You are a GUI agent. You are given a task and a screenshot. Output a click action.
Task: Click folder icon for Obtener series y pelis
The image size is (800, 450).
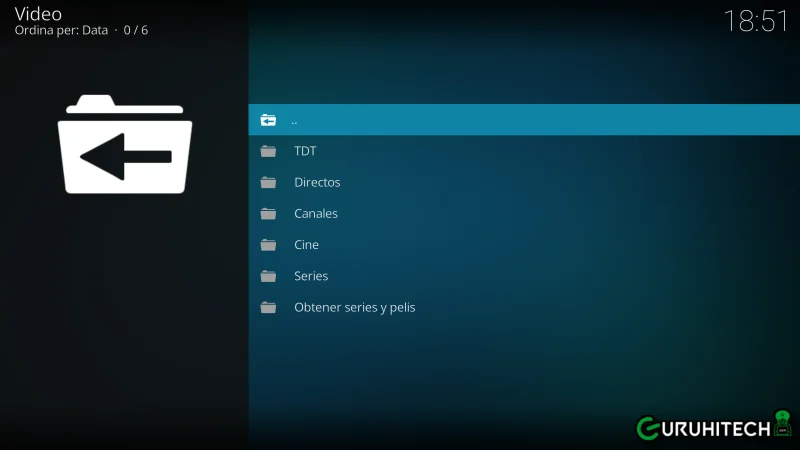coord(268,307)
